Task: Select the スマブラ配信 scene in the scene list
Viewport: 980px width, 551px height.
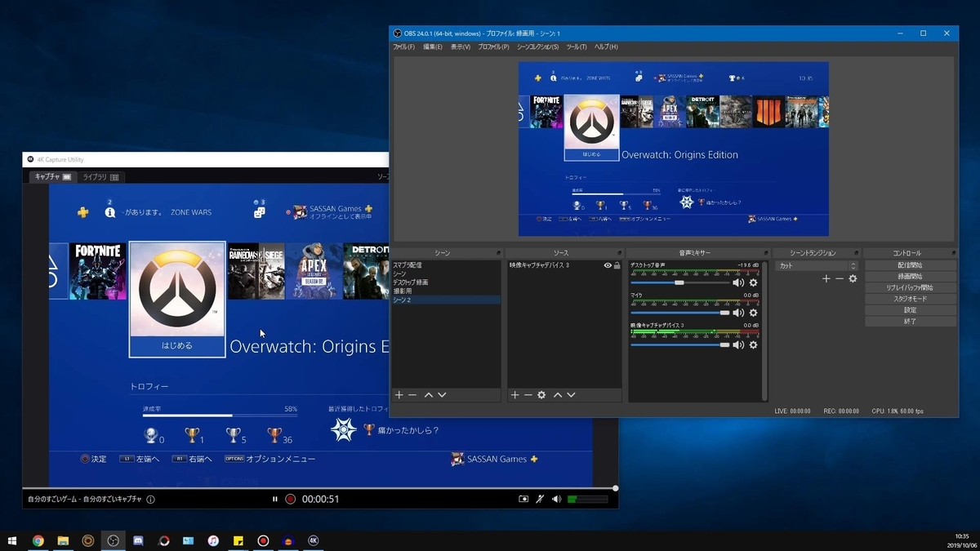Action: coord(447,265)
